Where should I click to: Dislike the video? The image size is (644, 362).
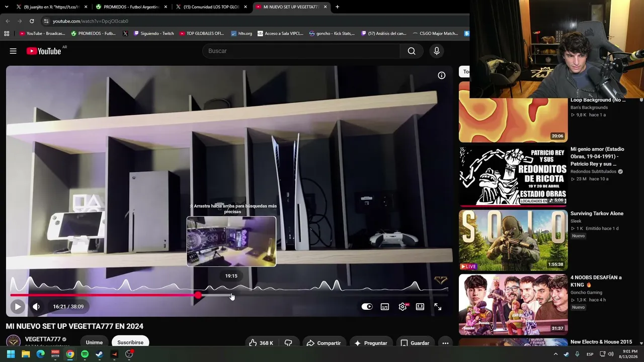288,343
